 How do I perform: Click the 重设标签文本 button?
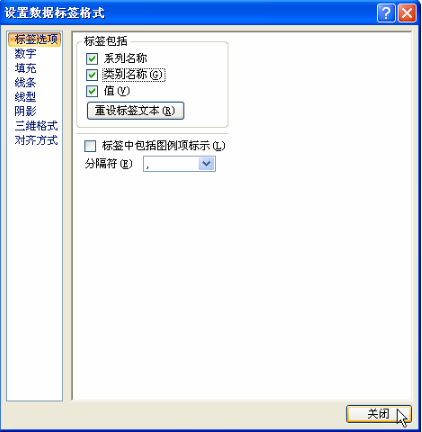click(135, 111)
